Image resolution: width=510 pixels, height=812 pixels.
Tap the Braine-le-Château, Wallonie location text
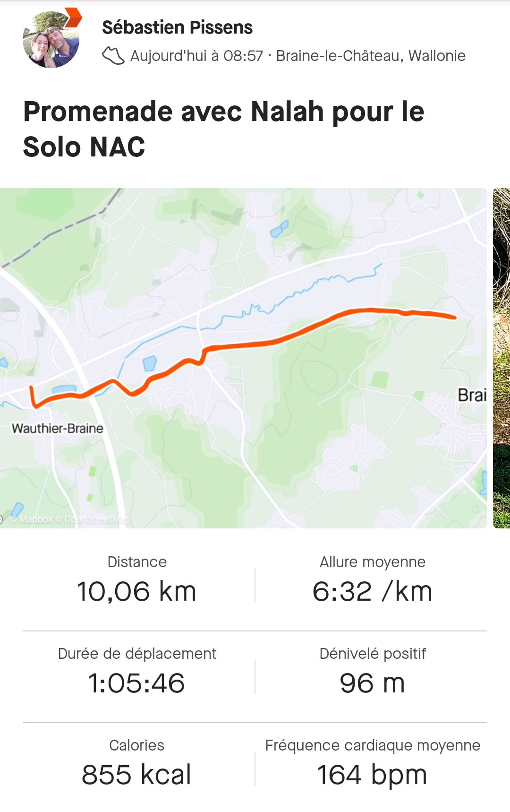point(371,56)
